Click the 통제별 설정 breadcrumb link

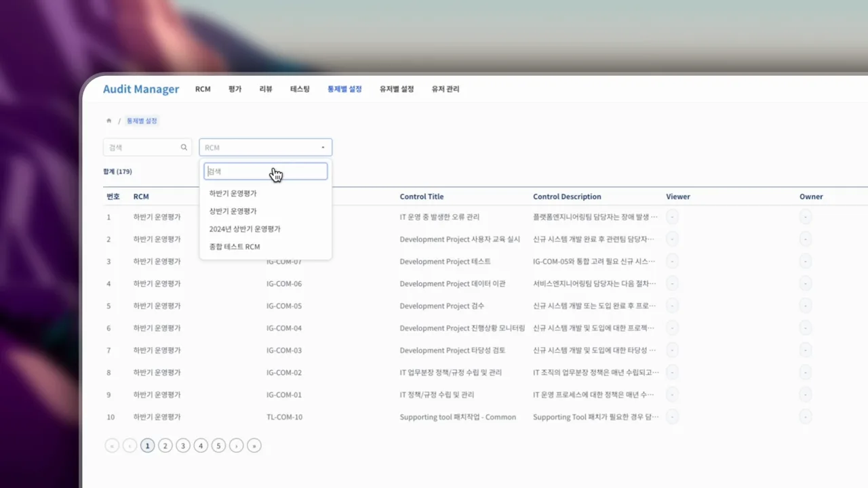click(142, 121)
